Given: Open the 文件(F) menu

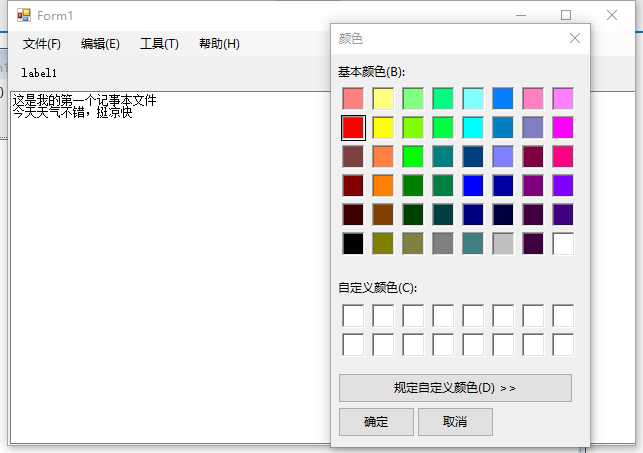Looking at the screenshot, I should [41, 43].
